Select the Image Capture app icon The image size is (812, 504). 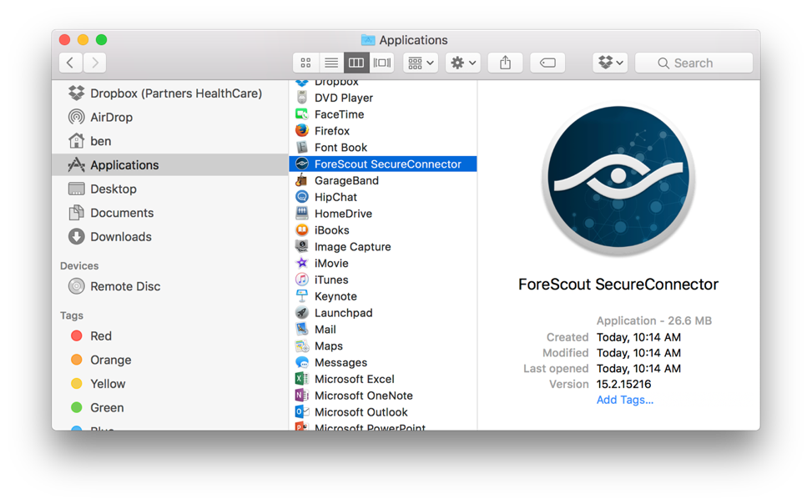tap(302, 246)
